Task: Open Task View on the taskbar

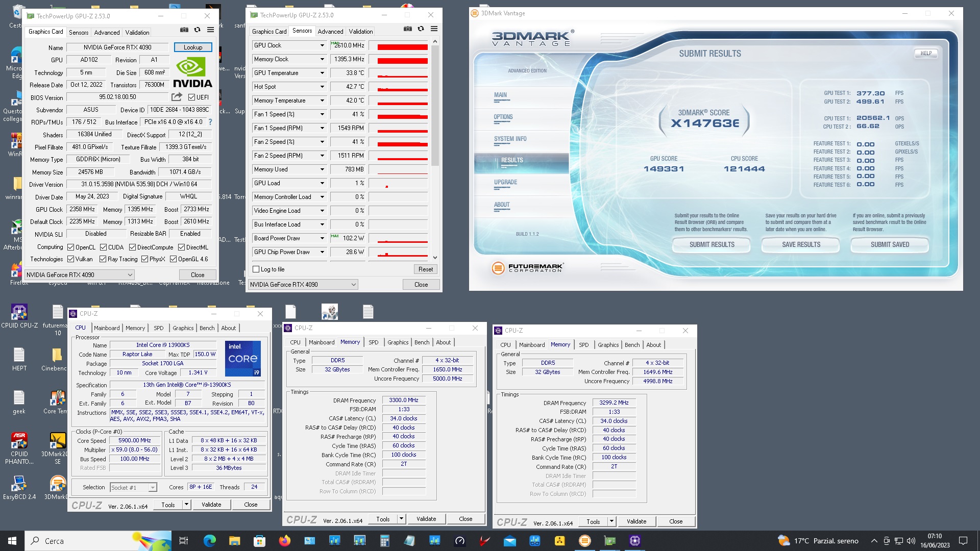Action: [184, 541]
